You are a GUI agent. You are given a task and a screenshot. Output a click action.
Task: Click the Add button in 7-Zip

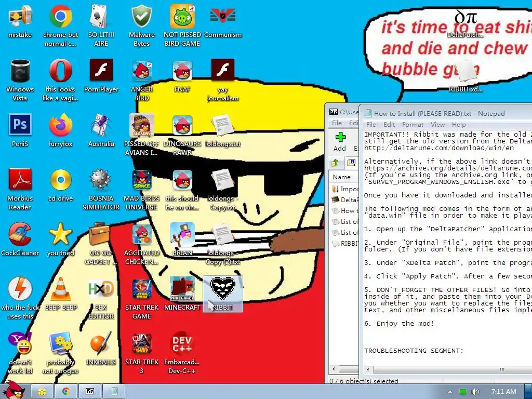[340, 142]
